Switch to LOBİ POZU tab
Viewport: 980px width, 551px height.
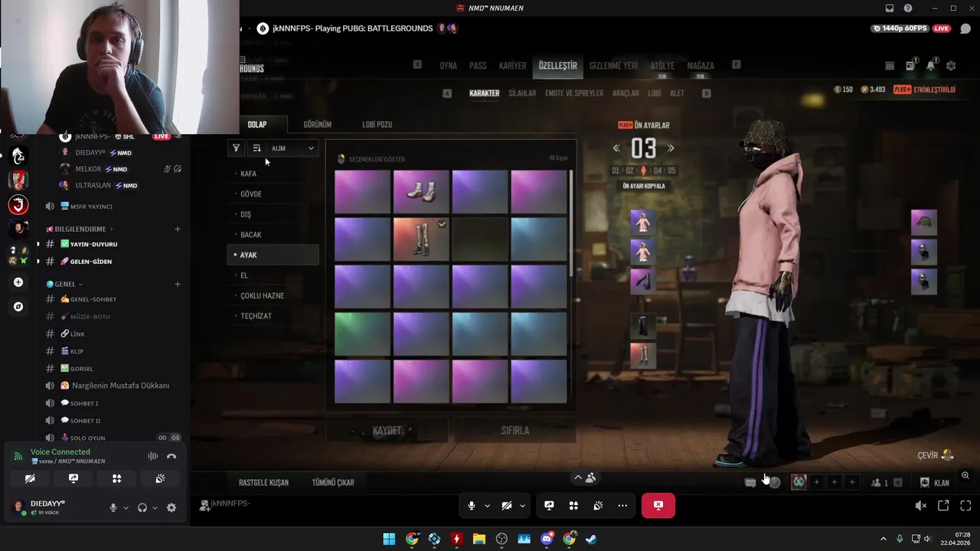377,124
